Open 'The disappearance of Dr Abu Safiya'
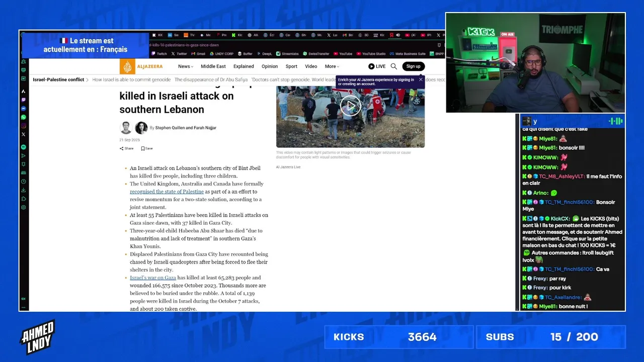Image resolution: width=644 pixels, height=362 pixels. pos(211,79)
